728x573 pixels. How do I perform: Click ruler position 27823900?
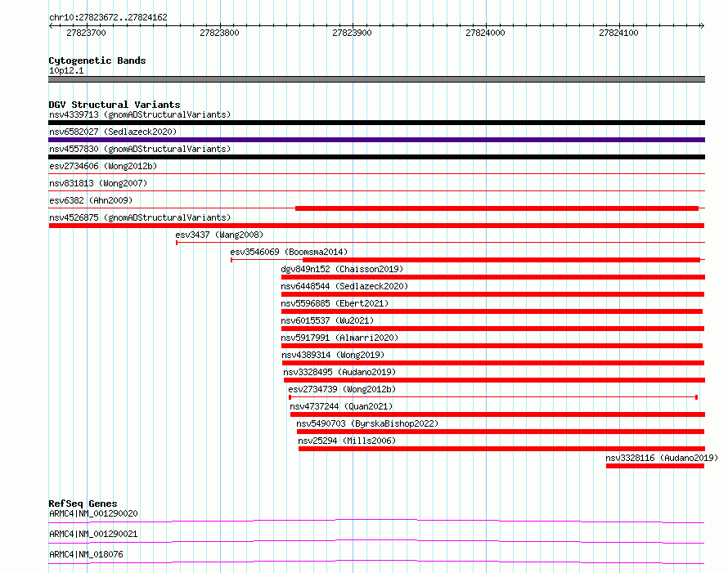pyautogui.click(x=352, y=33)
